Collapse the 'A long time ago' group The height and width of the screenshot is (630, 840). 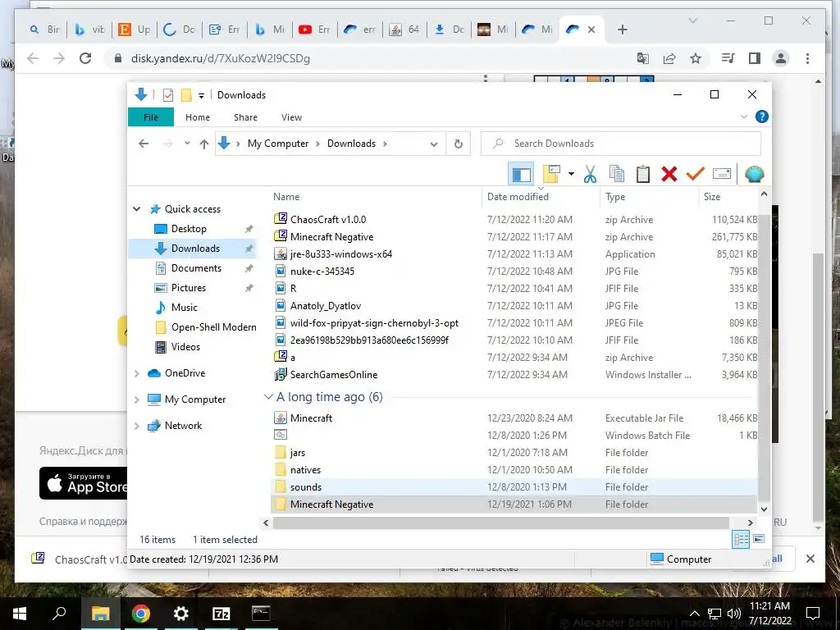[x=268, y=397]
